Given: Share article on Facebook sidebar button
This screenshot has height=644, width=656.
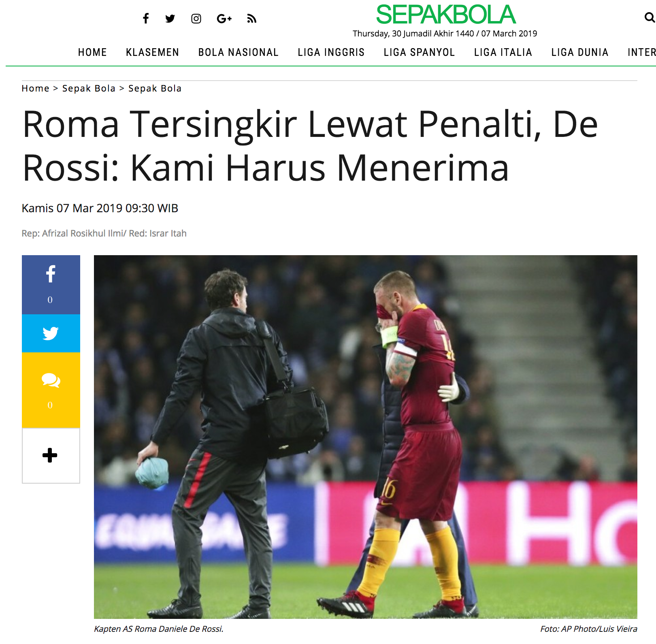Looking at the screenshot, I should coord(51,285).
